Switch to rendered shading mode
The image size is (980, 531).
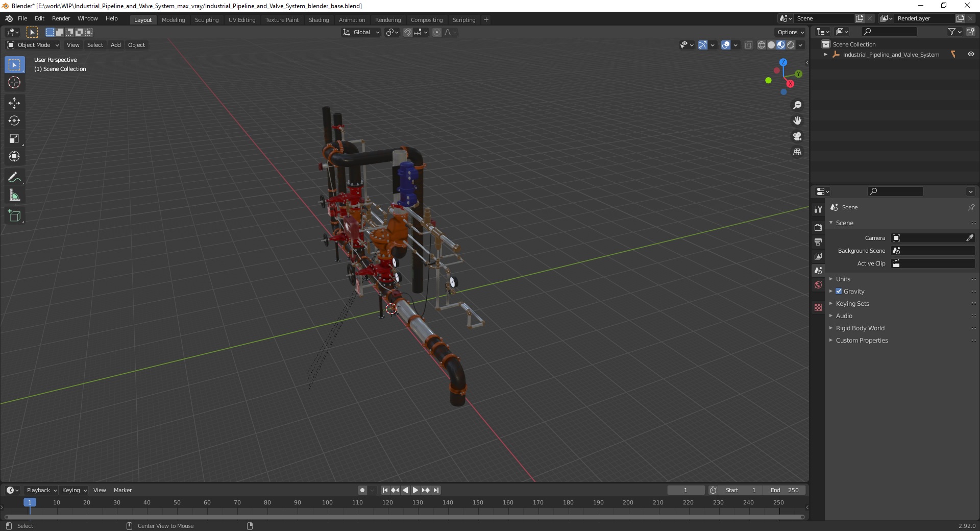click(x=791, y=45)
